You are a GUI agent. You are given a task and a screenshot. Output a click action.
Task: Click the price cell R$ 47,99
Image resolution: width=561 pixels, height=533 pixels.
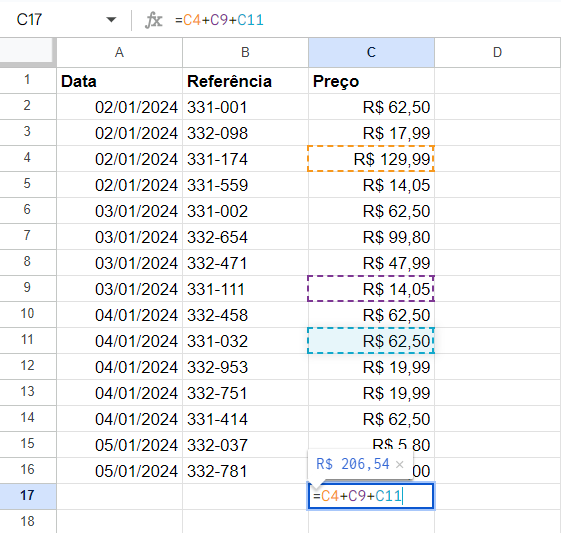click(371, 263)
